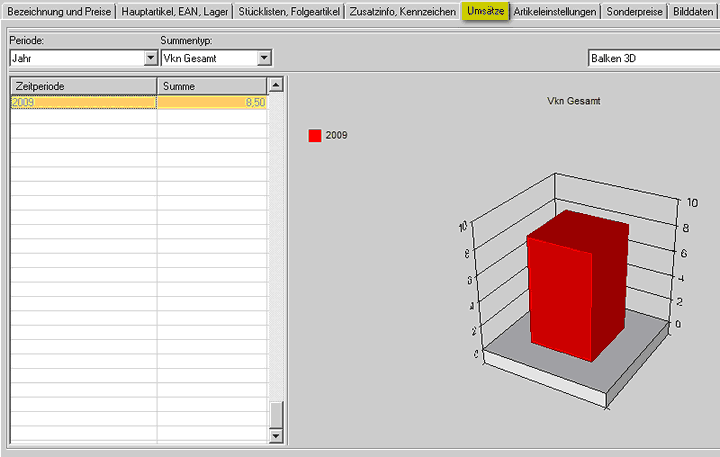Click the table scrollbar thumb
The height and width of the screenshot is (457, 720).
coord(276,414)
